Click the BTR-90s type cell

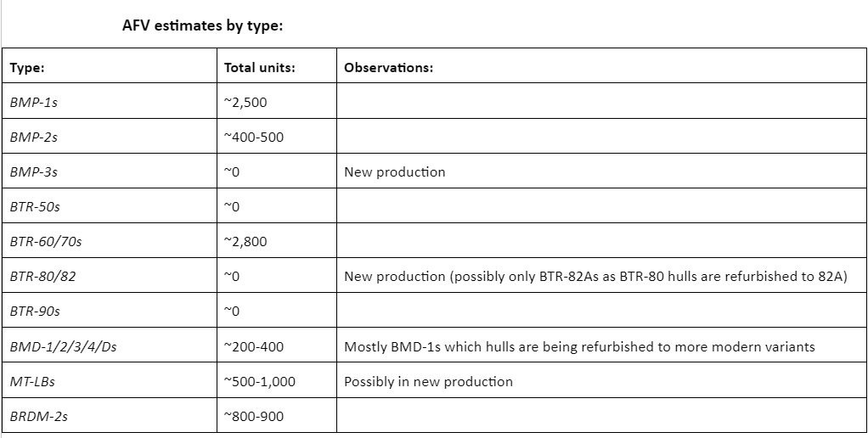point(35,312)
